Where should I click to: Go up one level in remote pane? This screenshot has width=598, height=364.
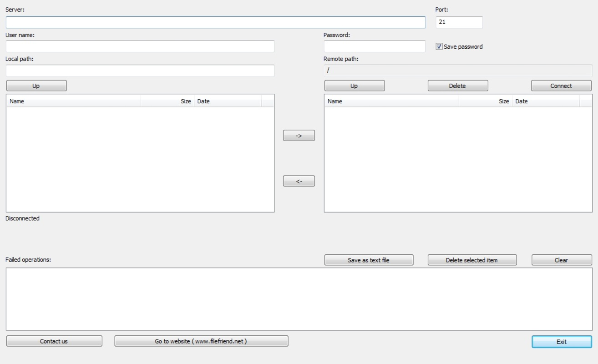(x=355, y=86)
